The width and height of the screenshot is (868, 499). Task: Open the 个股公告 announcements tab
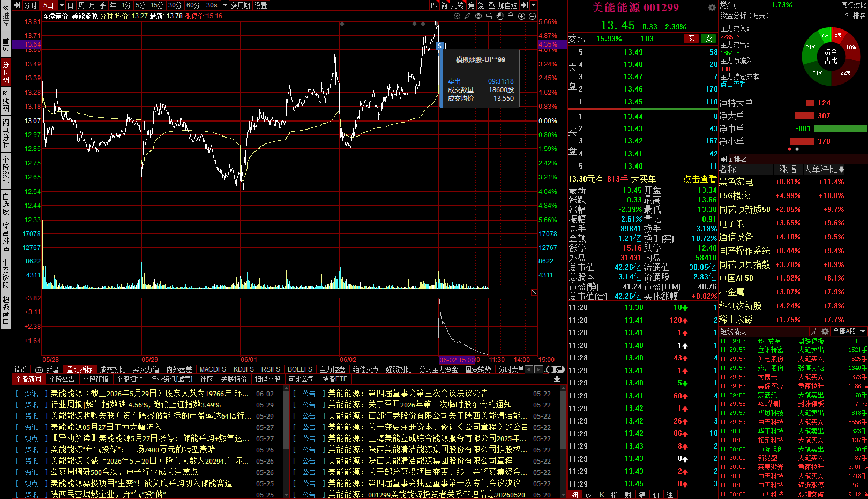(x=62, y=379)
